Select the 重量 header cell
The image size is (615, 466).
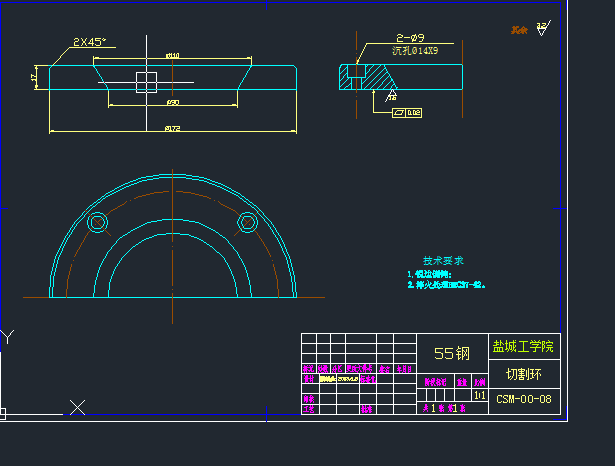462,382
